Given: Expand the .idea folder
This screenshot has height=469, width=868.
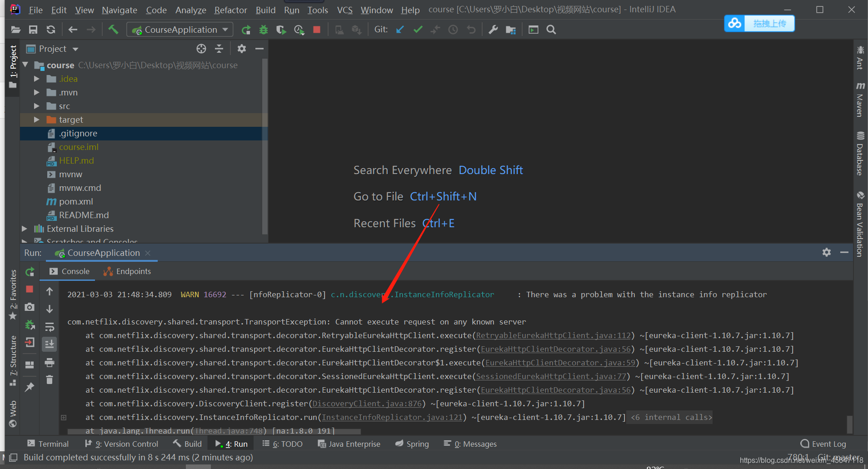Looking at the screenshot, I should (x=37, y=79).
